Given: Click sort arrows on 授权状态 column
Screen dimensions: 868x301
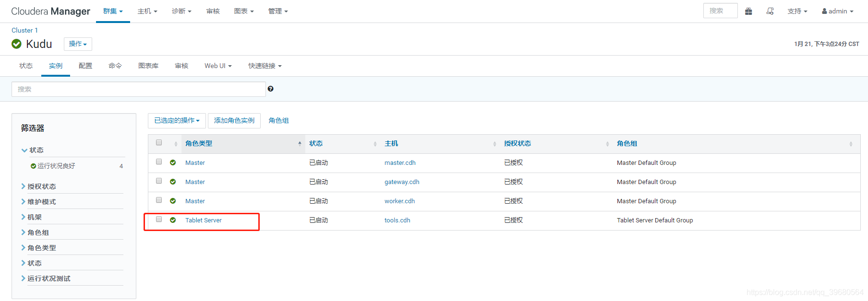Looking at the screenshot, I should (x=607, y=144).
